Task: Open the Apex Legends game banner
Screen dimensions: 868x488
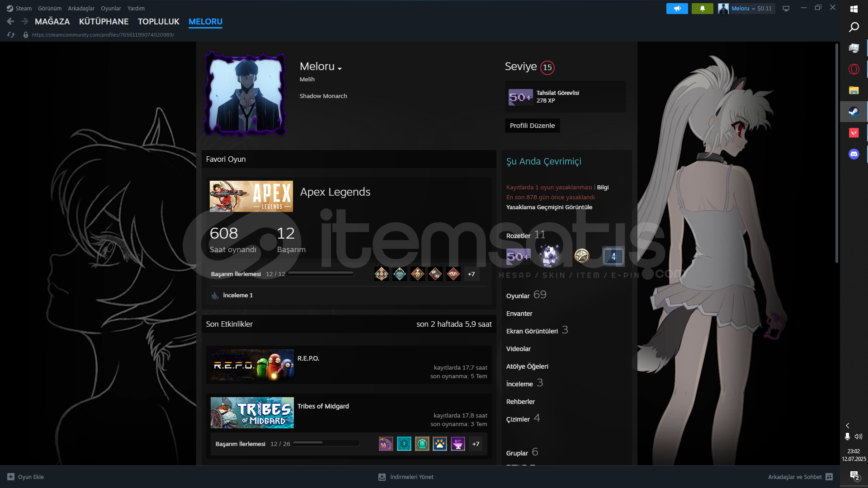Action: click(x=251, y=197)
